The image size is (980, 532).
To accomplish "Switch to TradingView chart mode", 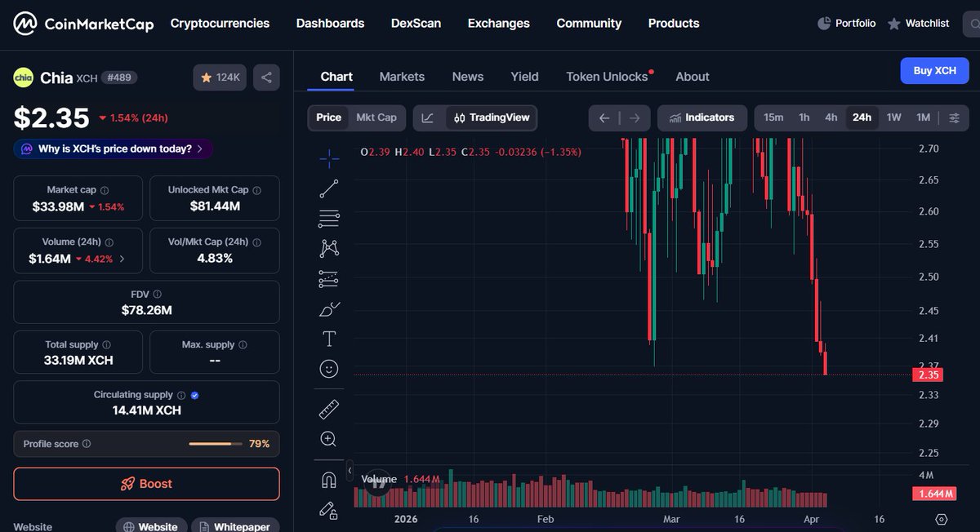I will [492, 117].
